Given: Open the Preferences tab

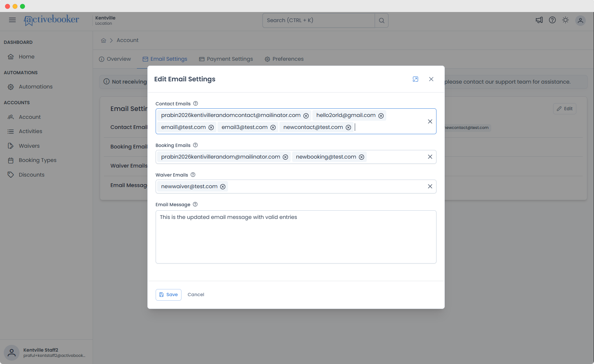Looking at the screenshot, I should pyautogui.click(x=284, y=59).
